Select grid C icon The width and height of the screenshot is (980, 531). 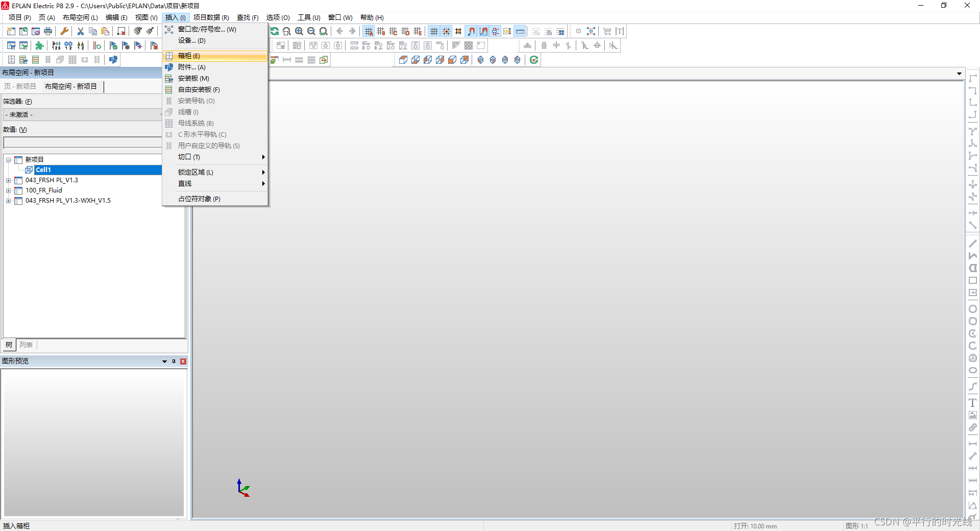(393, 31)
